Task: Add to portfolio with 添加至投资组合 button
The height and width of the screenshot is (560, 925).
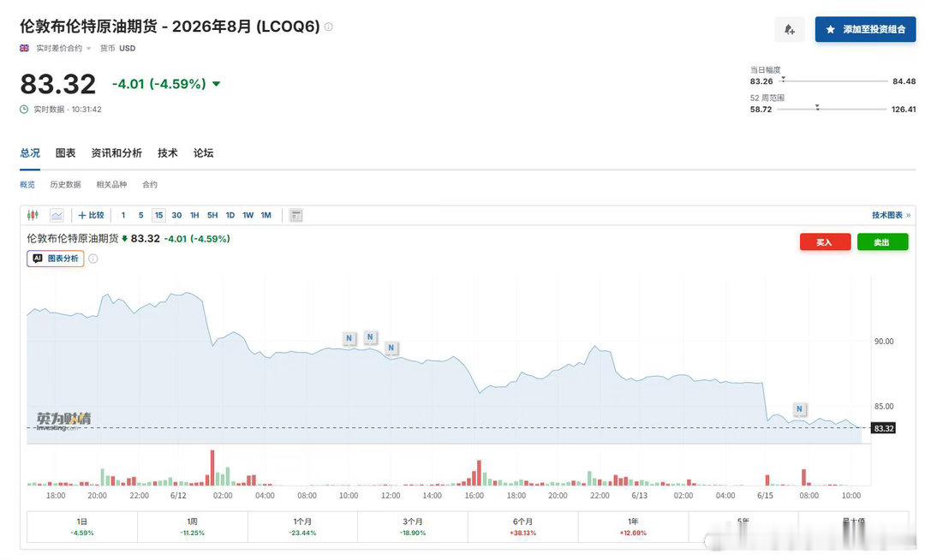Action: pyautogui.click(x=865, y=29)
